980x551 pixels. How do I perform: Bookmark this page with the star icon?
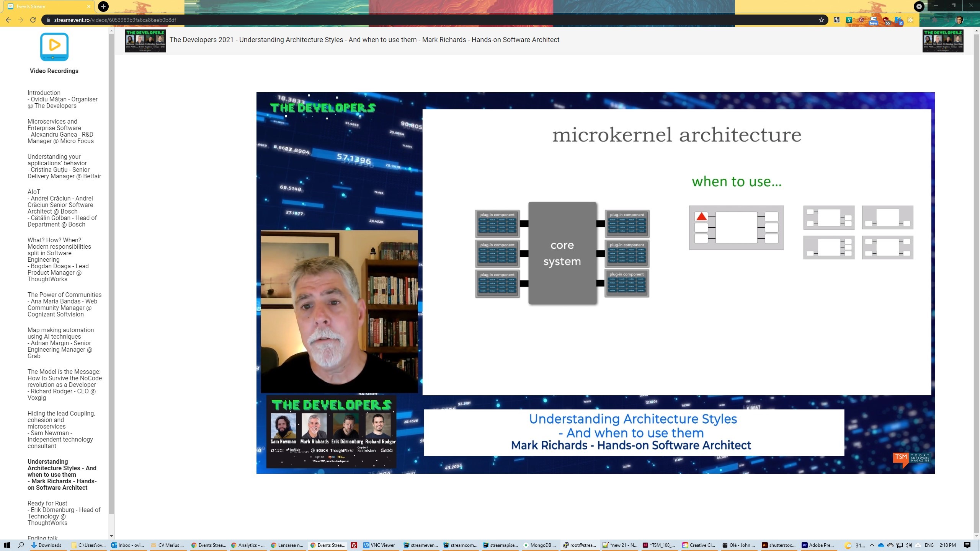coord(821,20)
